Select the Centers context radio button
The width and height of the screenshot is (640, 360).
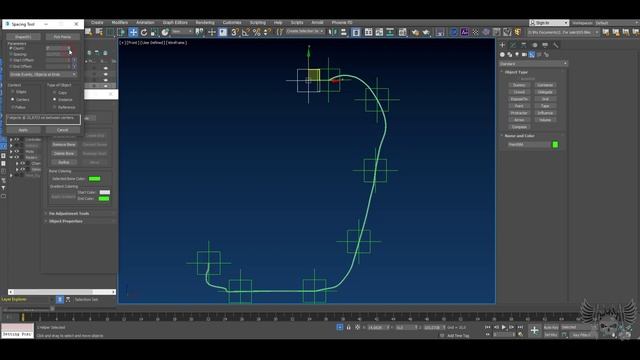13,100
